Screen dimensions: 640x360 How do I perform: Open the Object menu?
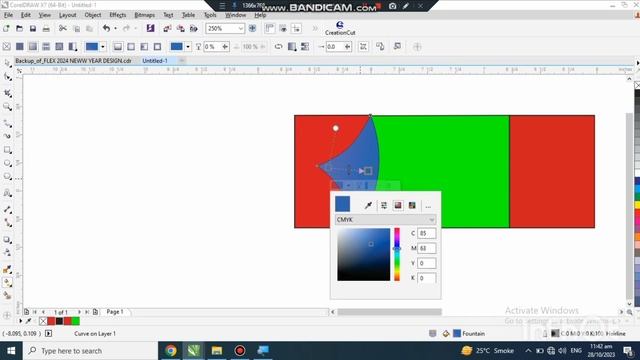pos(93,15)
